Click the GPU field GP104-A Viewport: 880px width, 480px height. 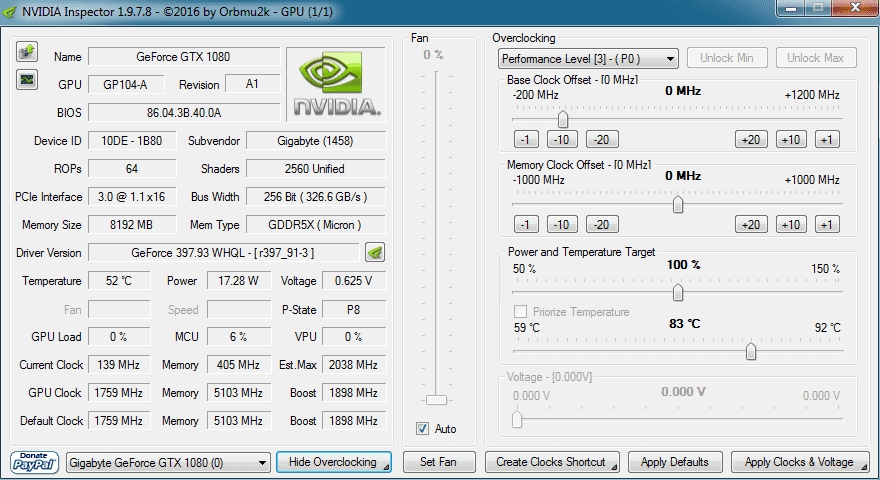(126, 84)
